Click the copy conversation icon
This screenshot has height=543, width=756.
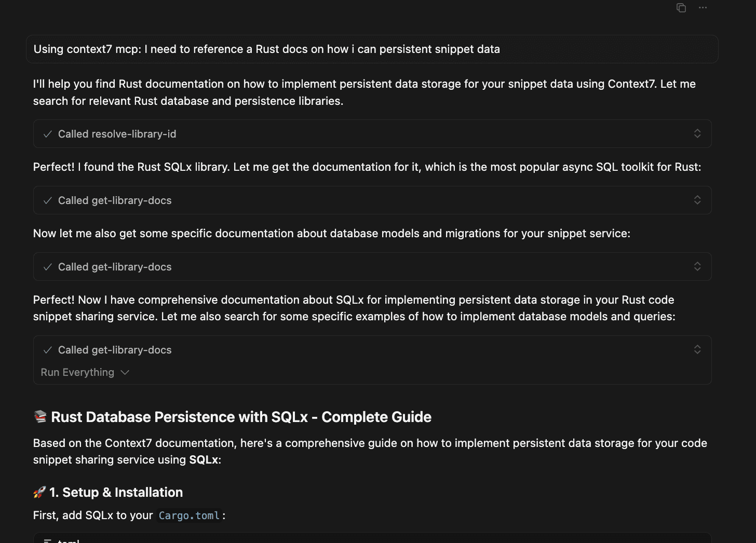[x=681, y=8]
